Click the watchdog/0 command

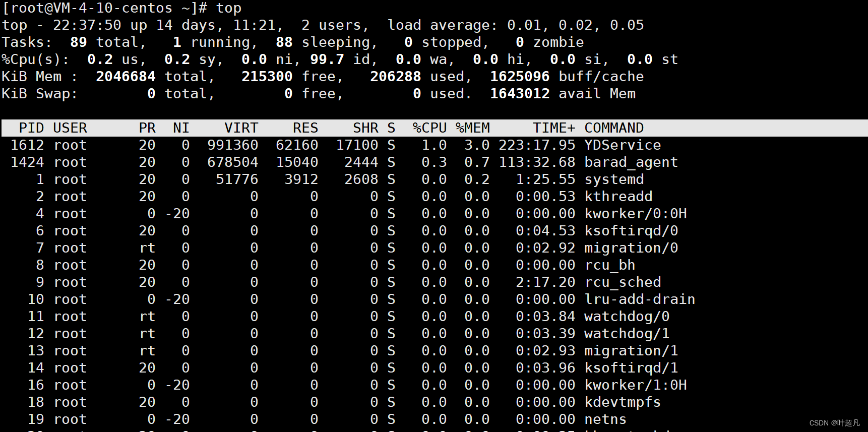(627, 317)
